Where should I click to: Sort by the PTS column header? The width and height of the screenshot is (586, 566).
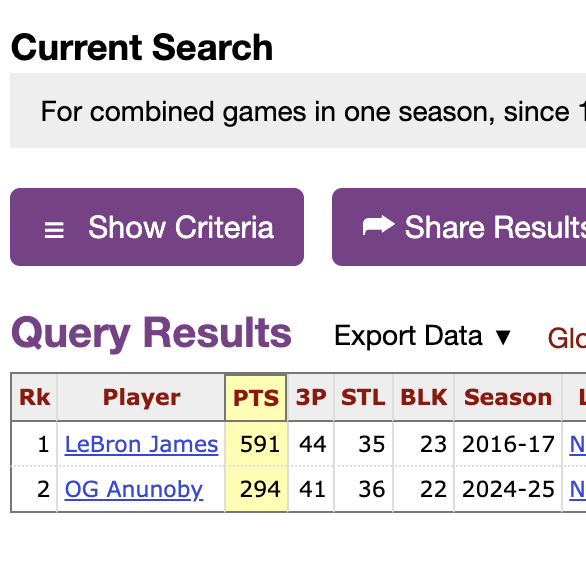click(256, 397)
